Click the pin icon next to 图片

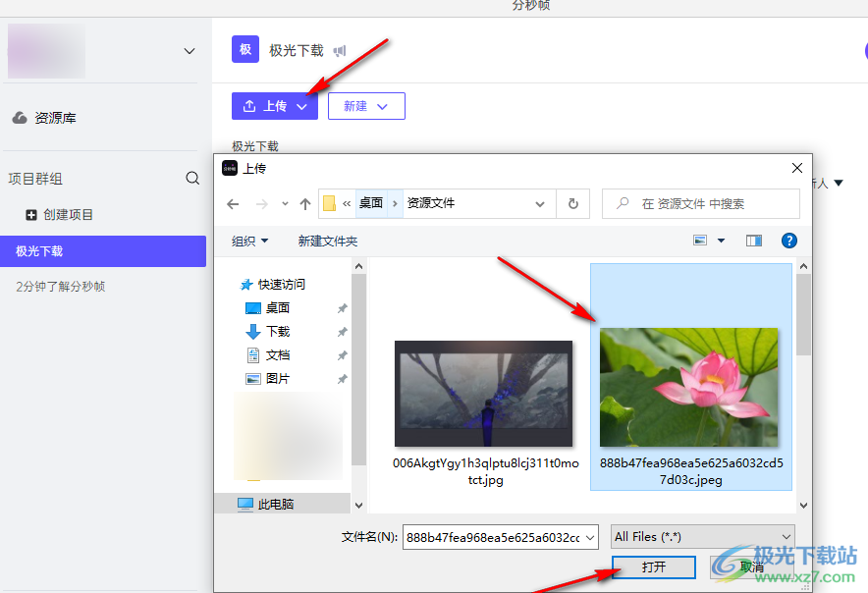(x=342, y=379)
